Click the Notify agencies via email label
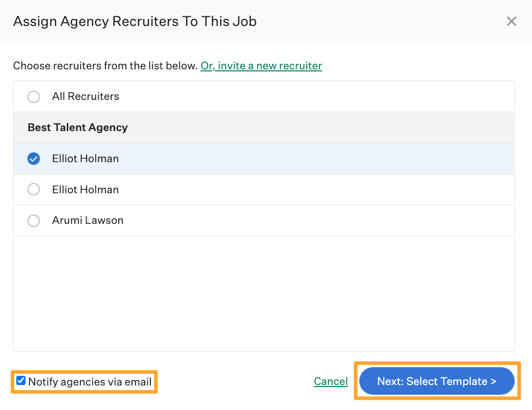 tap(89, 381)
